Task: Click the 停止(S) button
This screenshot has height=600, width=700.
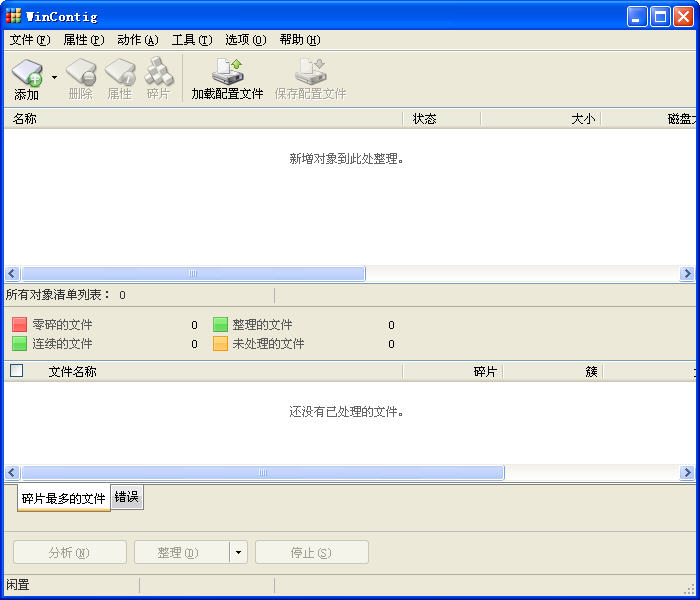Action: 312,553
